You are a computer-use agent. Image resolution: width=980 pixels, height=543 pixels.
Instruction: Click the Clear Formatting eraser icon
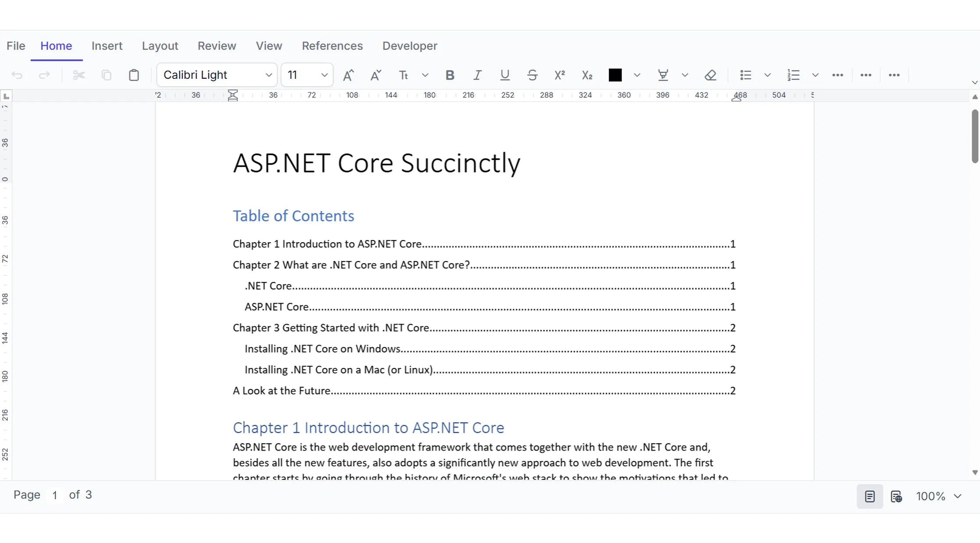[x=710, y=75]
